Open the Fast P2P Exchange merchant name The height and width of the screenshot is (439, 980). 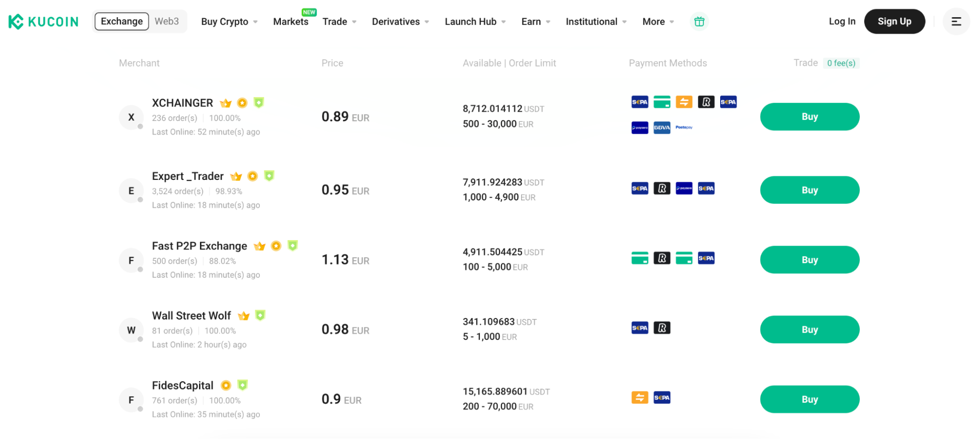click(x=200, y=246)
